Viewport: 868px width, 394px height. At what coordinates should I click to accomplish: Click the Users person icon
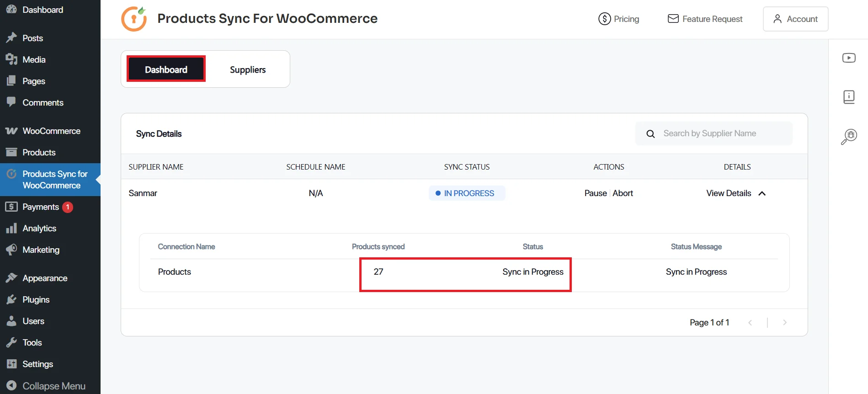click(11, 321)
